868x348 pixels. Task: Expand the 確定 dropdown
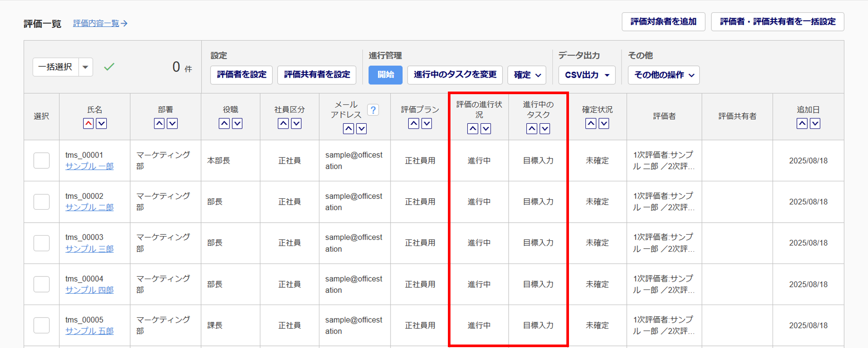point(527,75)
